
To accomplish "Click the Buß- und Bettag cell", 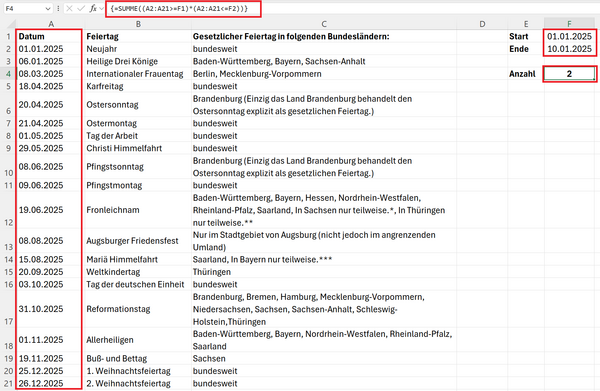I will [x=138, y=358].
